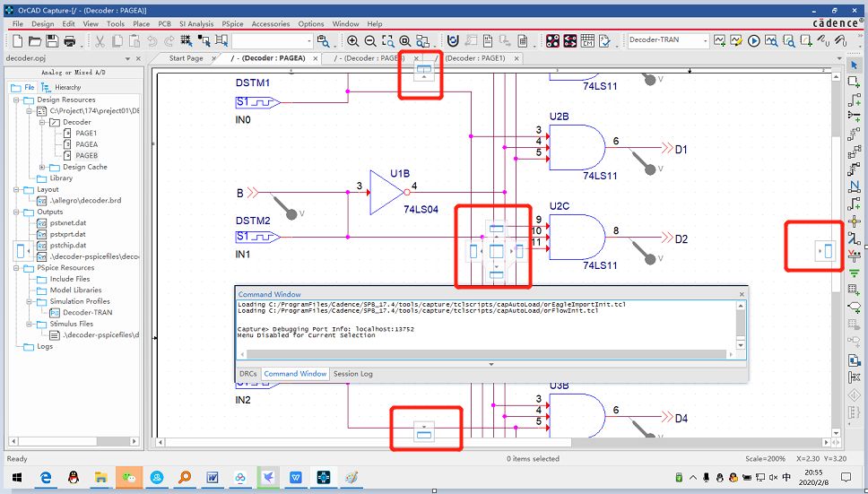The image size is (868, 494).
Task: Open the PSpice menu
Action: pyautogui.click(x=232, y=24)
